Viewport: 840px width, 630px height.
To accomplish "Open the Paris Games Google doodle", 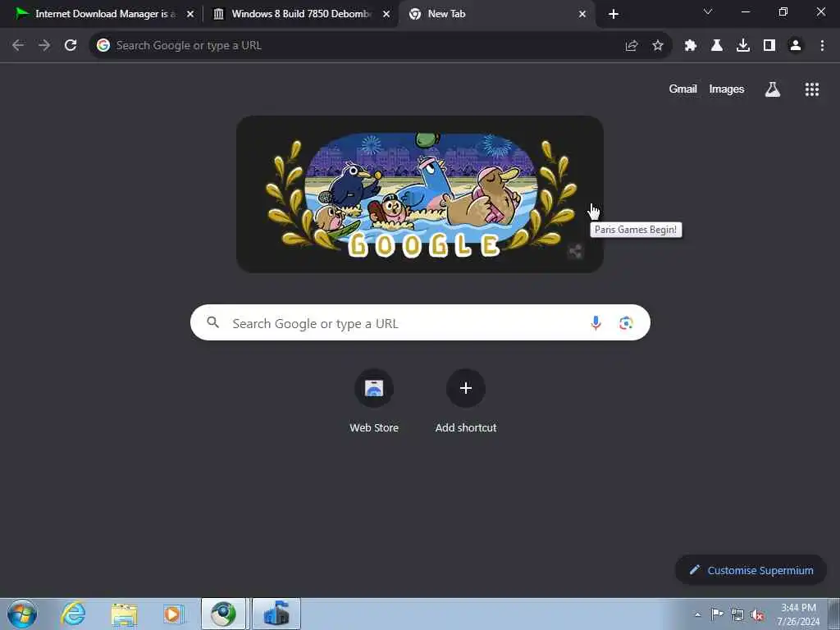I will tap(420, 194).
